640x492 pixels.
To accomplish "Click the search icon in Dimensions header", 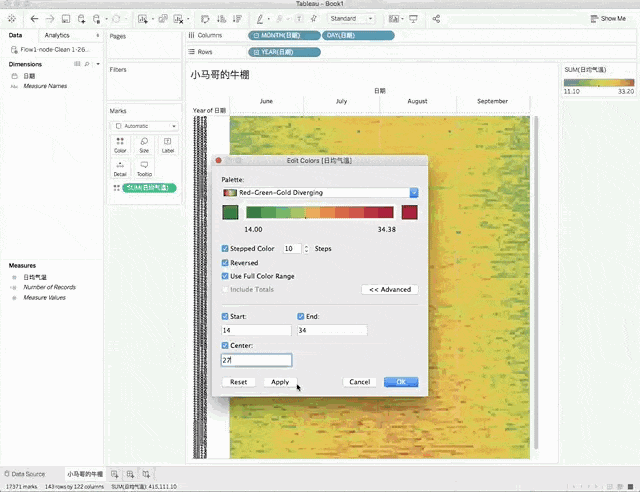I will coord(87,64).
